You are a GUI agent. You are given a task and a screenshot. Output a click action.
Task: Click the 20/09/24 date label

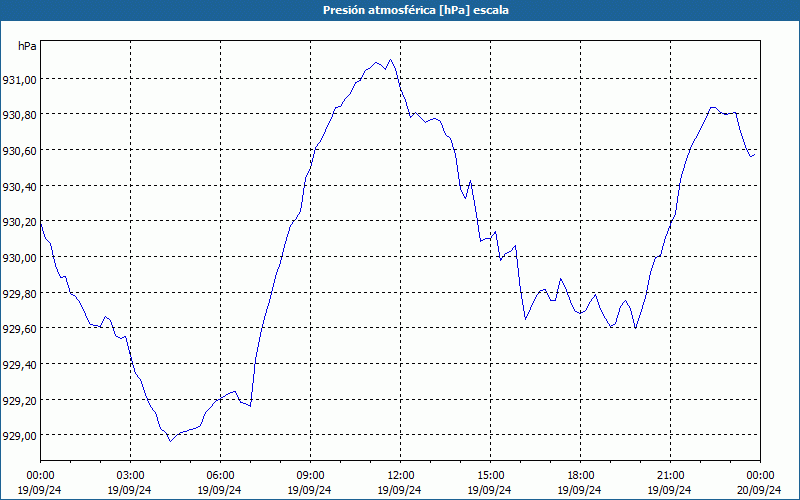pos(760,490)
